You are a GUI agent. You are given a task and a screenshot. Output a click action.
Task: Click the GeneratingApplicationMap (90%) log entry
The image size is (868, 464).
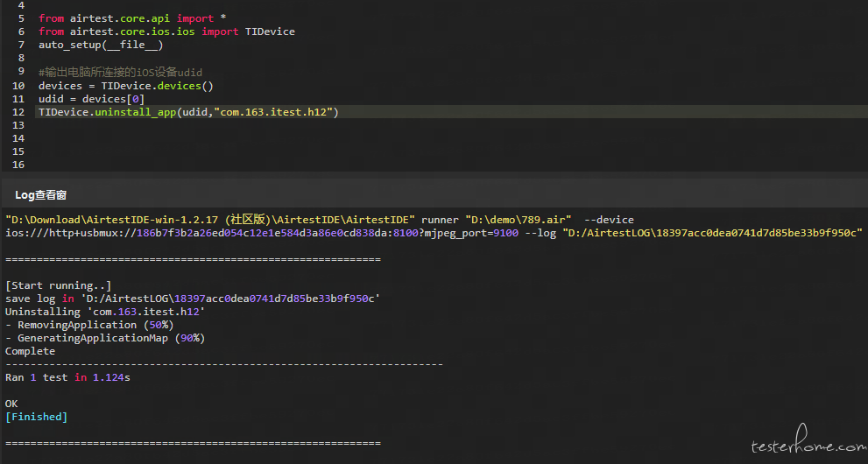point(105,338)
